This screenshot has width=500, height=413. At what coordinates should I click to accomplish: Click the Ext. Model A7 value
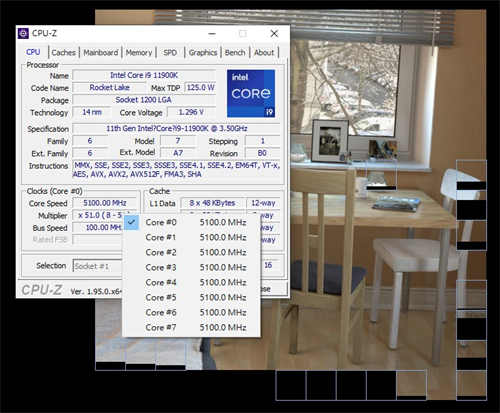[178, 153]
